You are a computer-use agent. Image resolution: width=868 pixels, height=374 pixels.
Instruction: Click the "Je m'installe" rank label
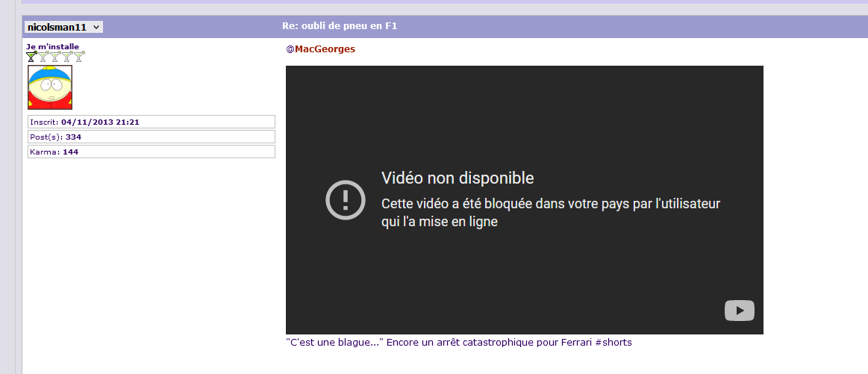point(52,46)
